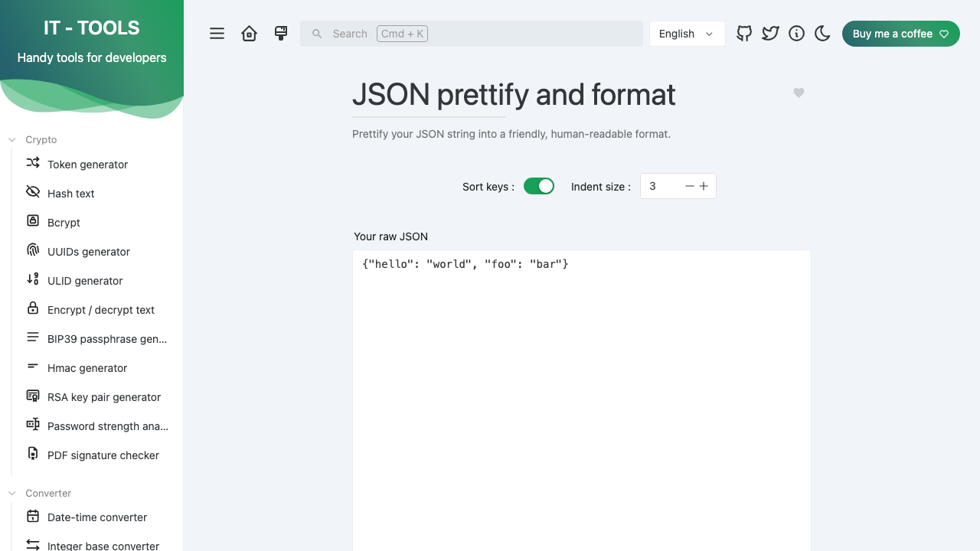Screen dimensions: 980x551
Task: Decrease indent size with minus
Action: pyautogui.click(x=690, y=186)
